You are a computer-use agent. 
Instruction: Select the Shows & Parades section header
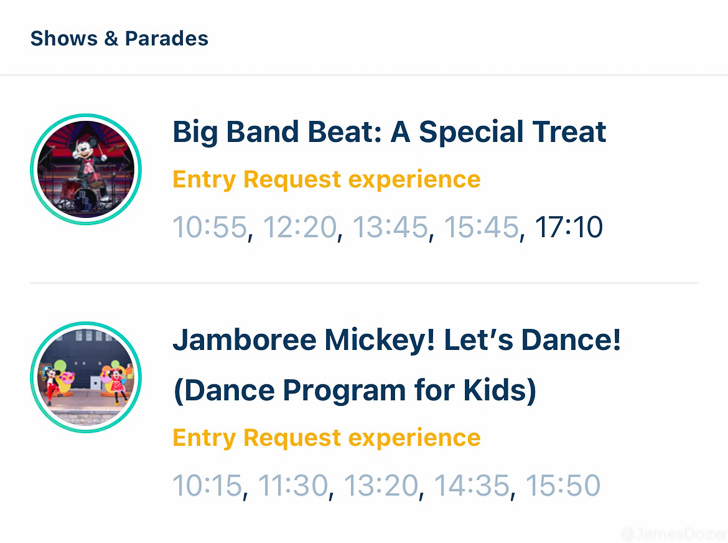119,39
